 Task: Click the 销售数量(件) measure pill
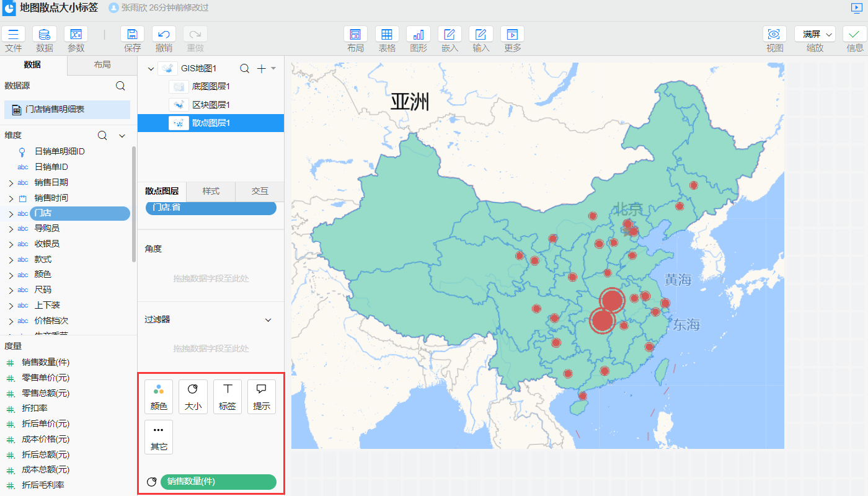point(218,482)
